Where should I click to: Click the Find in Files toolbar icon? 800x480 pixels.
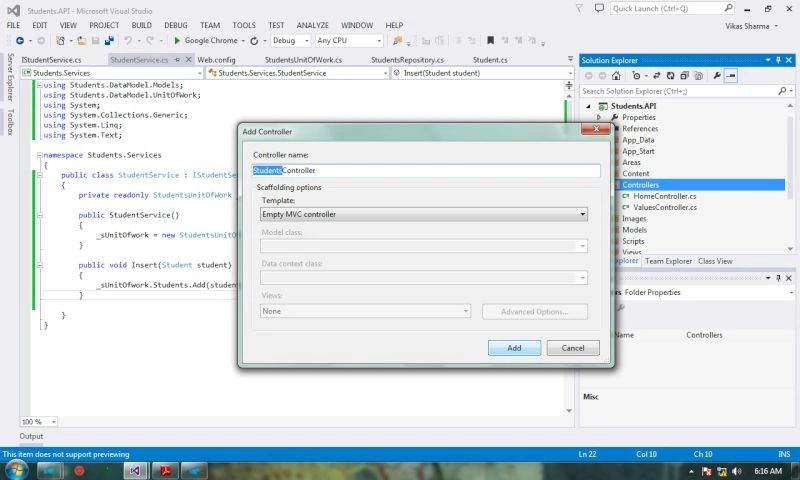pyautogui.click(x=397, y=40)
